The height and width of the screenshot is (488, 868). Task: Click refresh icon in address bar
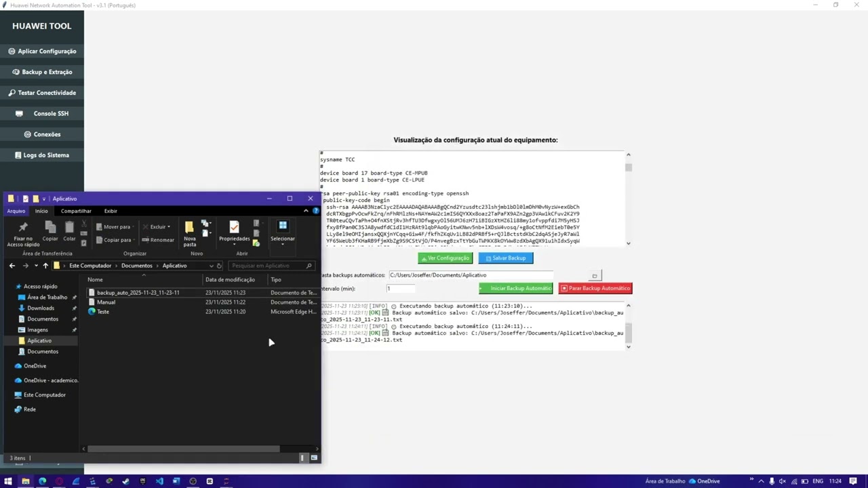click(219, 266)
